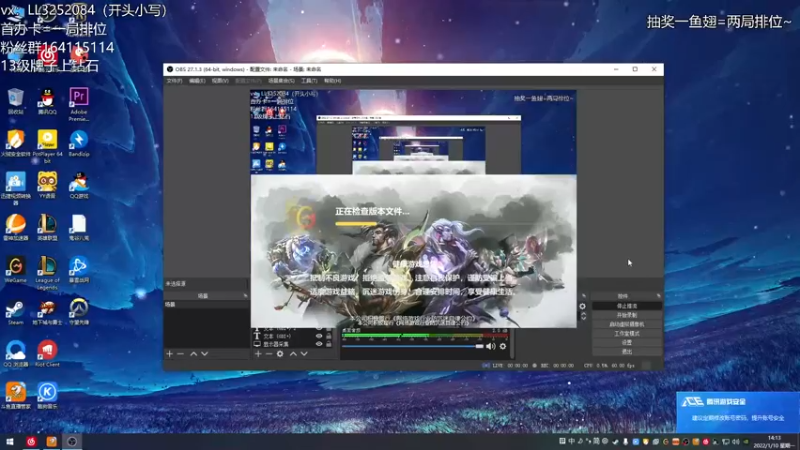This screenshot has width=800, height=450.
Task: Click 腾讯游戏安全 ACE notification popup
Action: tap(738, 412)
